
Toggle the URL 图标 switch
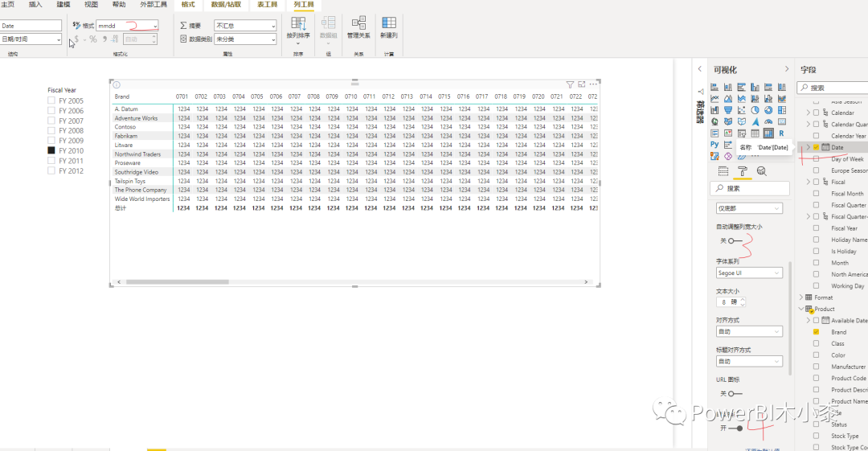pyautogui.click(x=735, y=394)
